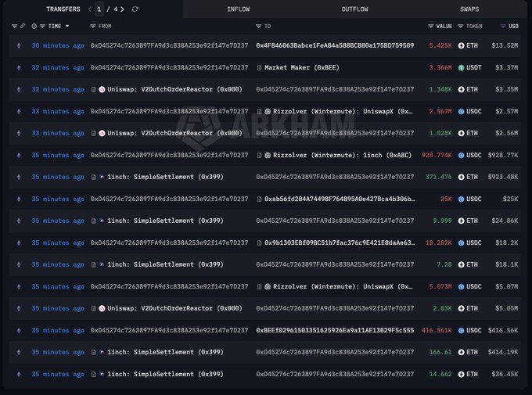Open the FROM column filter
532x395 pixels.
[x=93, y=26]
